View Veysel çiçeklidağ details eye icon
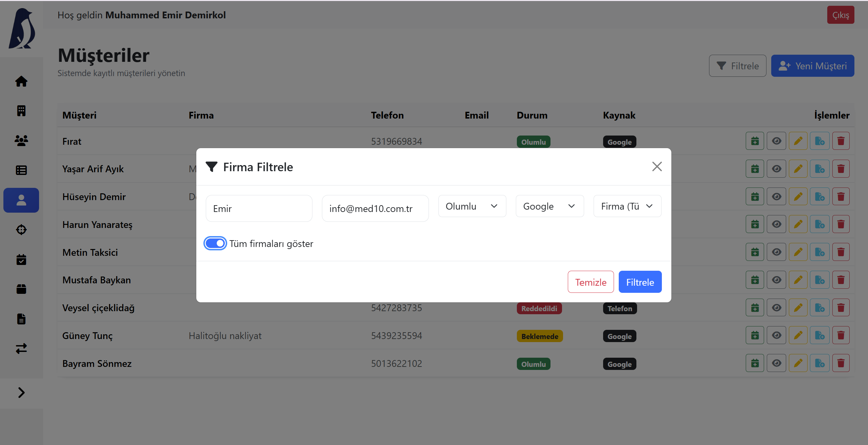The height and width of the screenshot is (445, 868). (x=776, y=308)
